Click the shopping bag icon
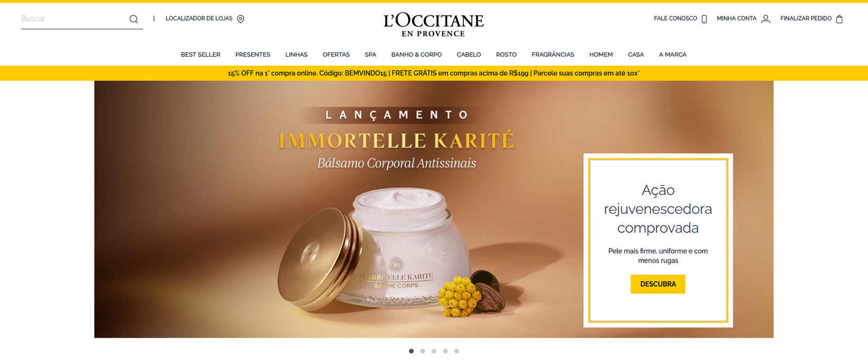The width and height of the screenshot is (868, 362). [x=839, y=19]
